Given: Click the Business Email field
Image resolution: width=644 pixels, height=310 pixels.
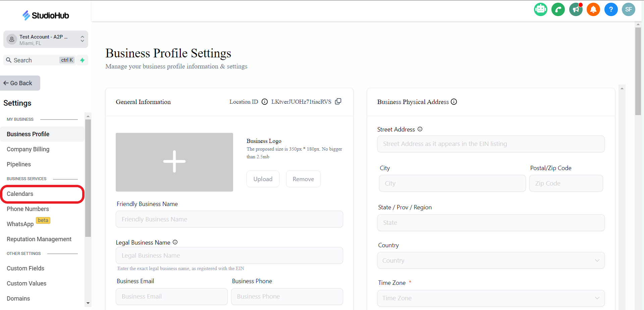Looking at the screenshot, I should point(172,297).
